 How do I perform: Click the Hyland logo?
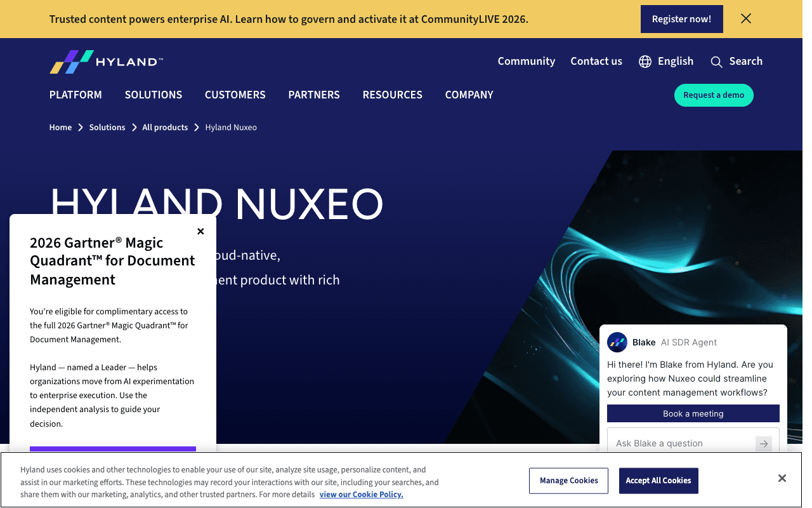[x=107, y=62]
